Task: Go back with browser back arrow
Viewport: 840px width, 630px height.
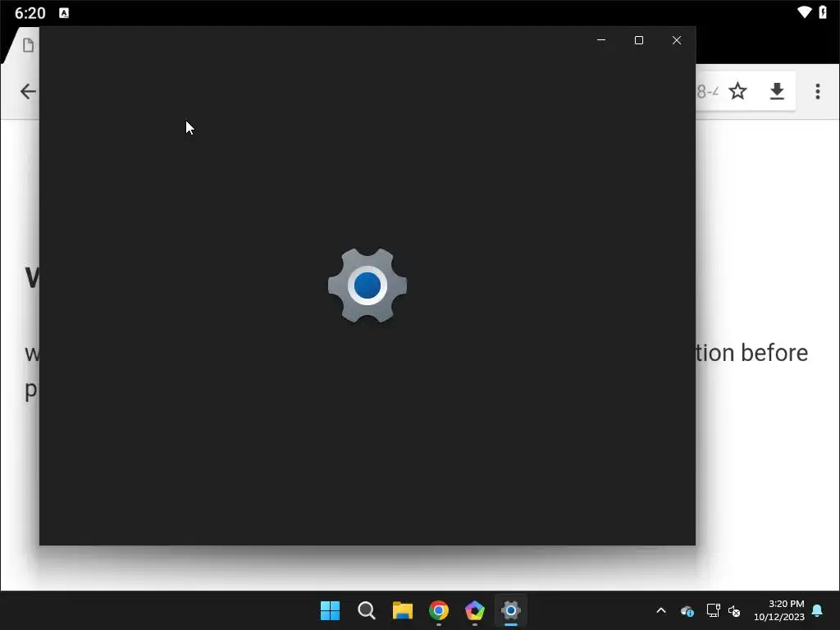Action: click(28, 91)
